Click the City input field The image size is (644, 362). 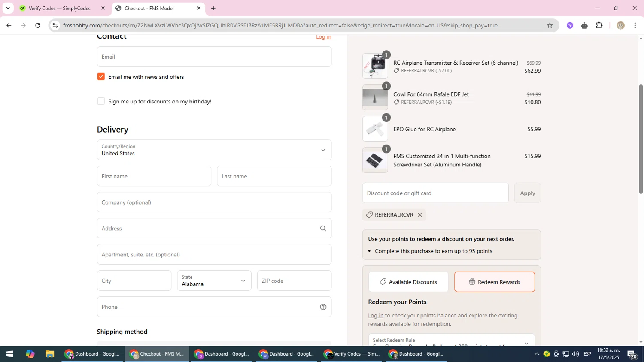click(x=134, y=281)
